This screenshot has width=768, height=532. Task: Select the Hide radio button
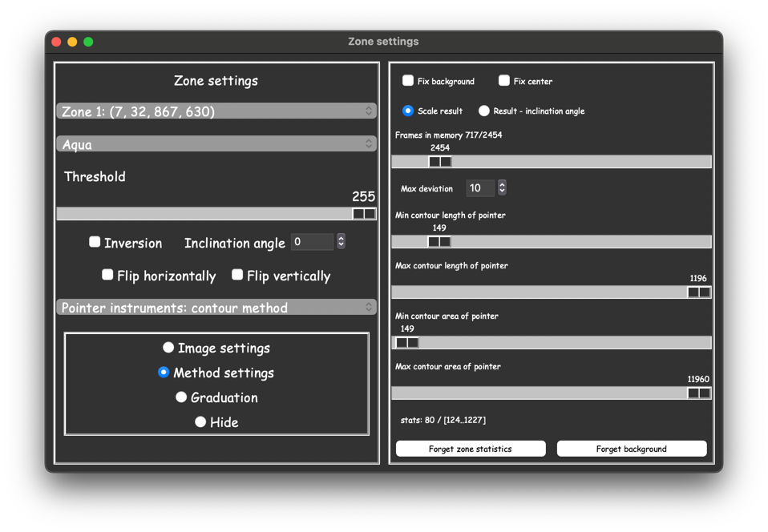coord(200,422)
